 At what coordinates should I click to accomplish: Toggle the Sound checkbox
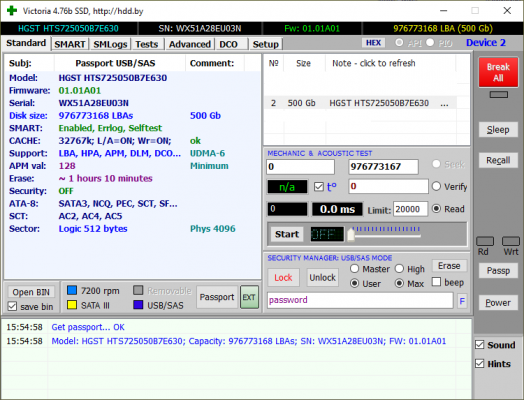[480, 345]
